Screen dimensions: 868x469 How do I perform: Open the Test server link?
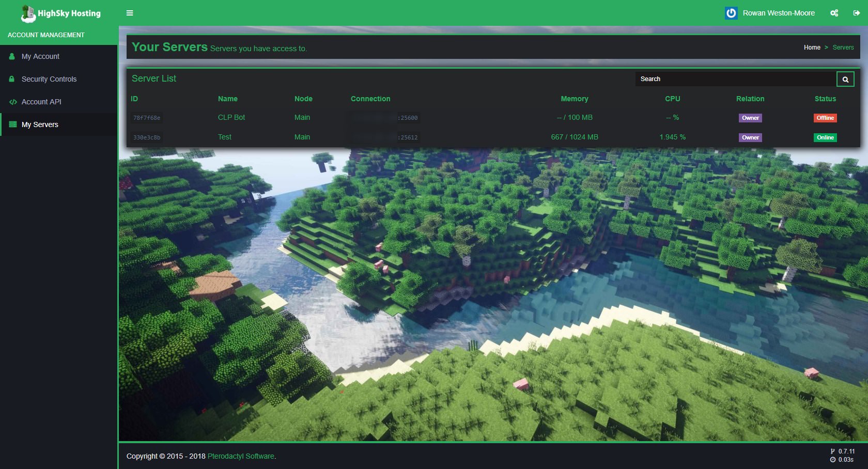click(x=225, y=137)
